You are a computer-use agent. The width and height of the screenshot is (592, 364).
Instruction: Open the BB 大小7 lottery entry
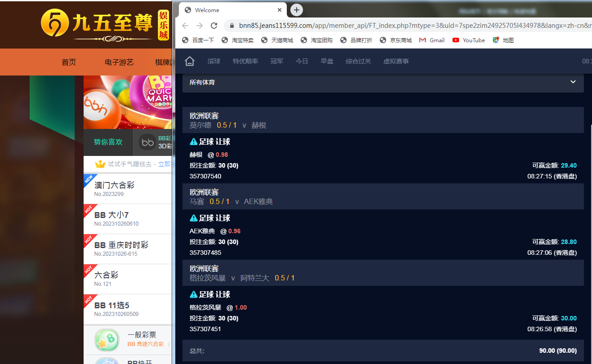[128, 219]
